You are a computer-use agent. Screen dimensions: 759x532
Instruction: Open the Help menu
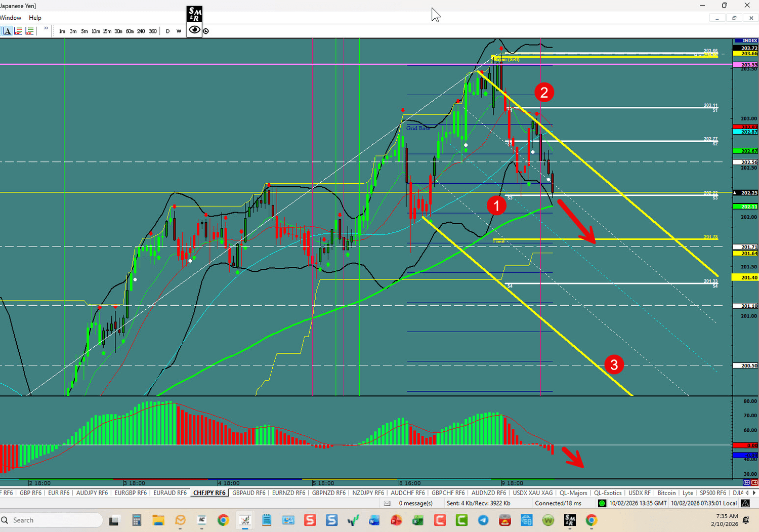pyautogui.click(x=35, y=17)
